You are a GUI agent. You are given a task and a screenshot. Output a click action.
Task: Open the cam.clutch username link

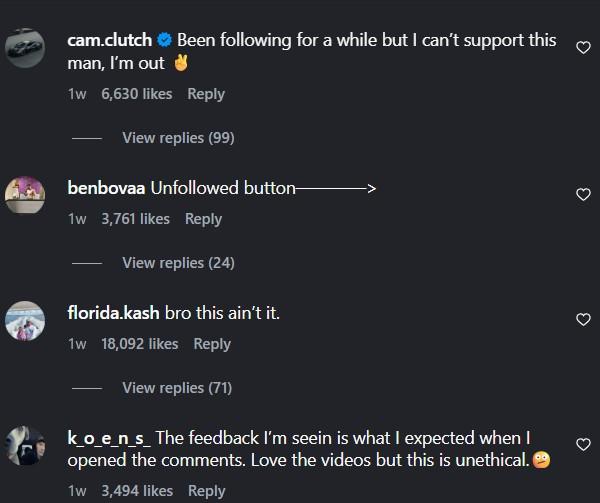click(x=109, y=41)
